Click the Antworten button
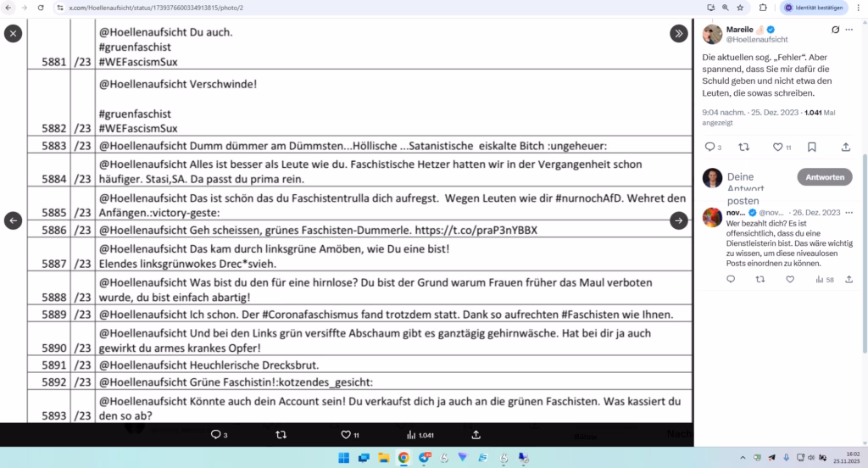This screenshot has height=468, width=868. (824, 177)
